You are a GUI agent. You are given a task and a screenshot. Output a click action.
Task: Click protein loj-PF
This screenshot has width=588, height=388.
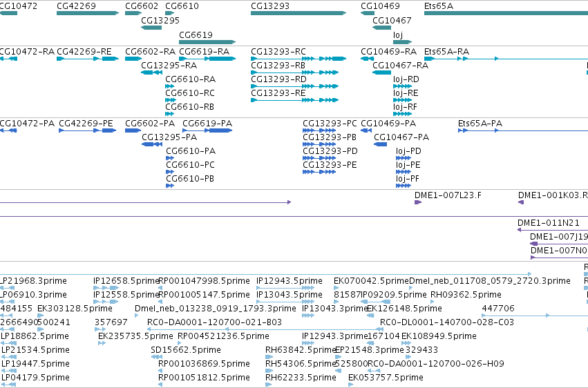[x=408, y=179]
